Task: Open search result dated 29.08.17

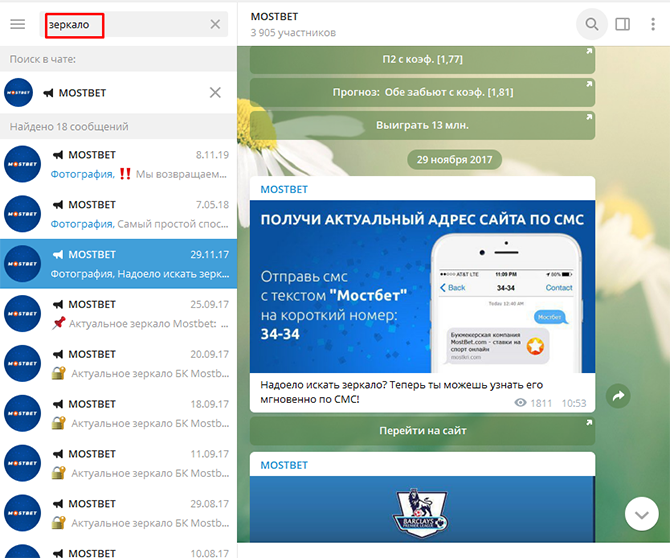Action: (x=118, y=513)
